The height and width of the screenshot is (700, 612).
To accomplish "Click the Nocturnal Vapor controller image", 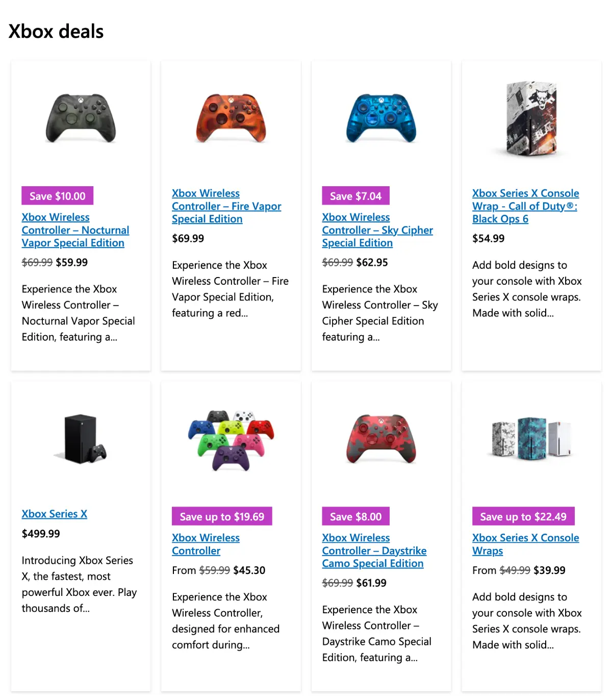I will pyautogui.click(x=81, y=118).
